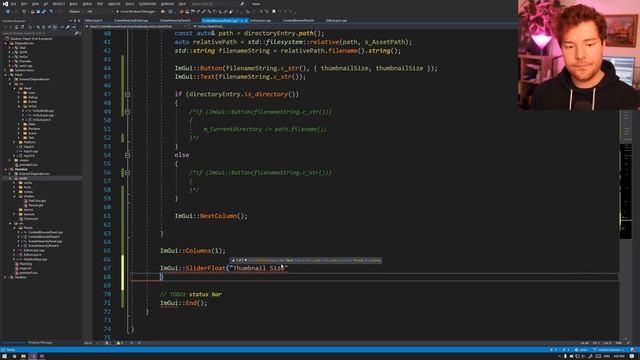
Task: Click the Save All toolbar icon
Action: click(44, 11)
